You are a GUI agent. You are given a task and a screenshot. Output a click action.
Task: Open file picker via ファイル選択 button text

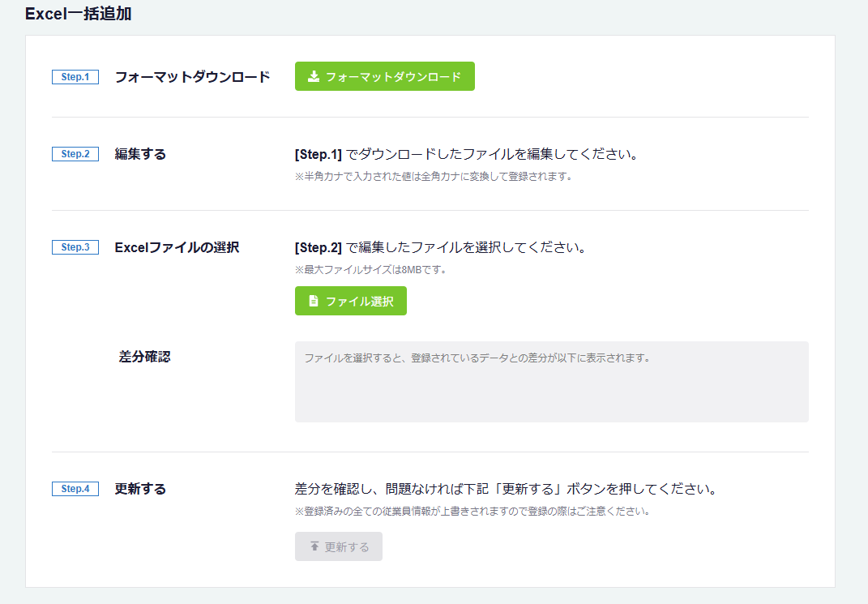[x=359, y=302]
